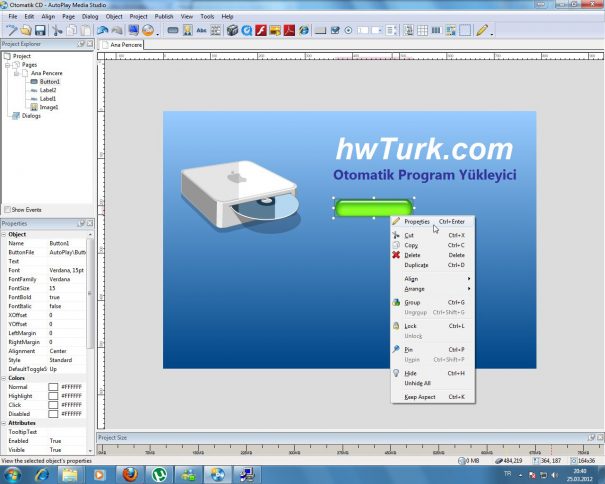Choose Properties from the context menu

[433, 222]
